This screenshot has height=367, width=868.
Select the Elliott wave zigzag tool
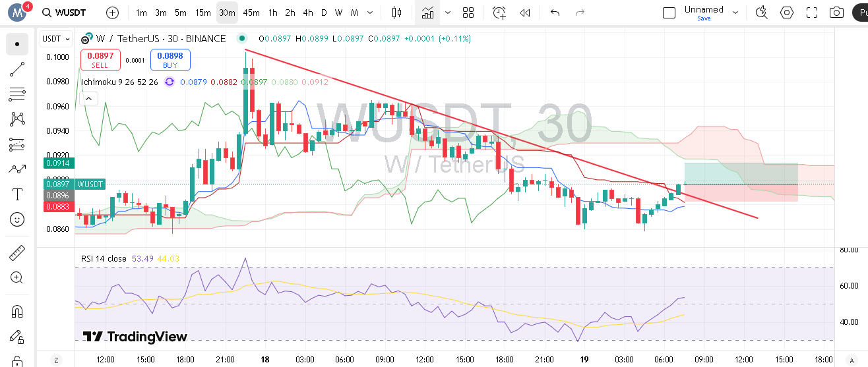[17, 169]
